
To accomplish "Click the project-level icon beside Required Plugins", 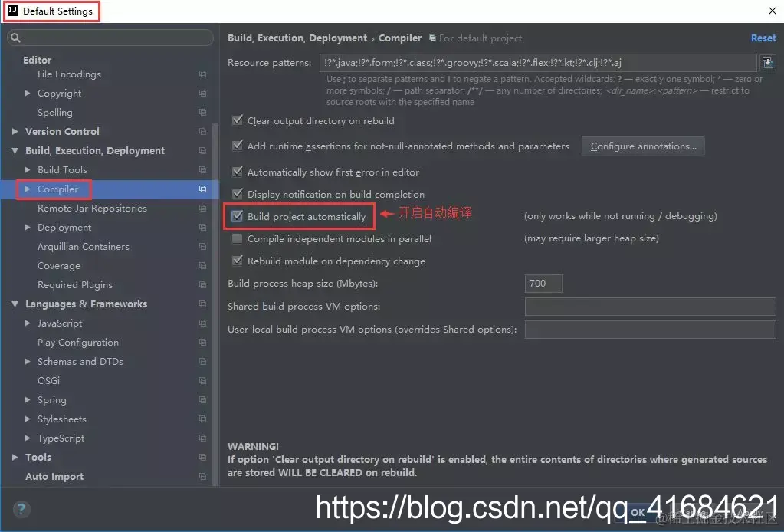I will point(202,285).
